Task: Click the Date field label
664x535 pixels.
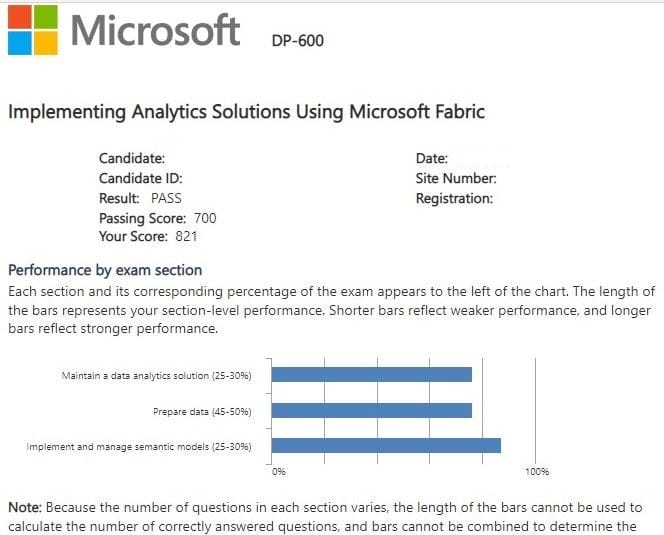Action: (431, 158)
